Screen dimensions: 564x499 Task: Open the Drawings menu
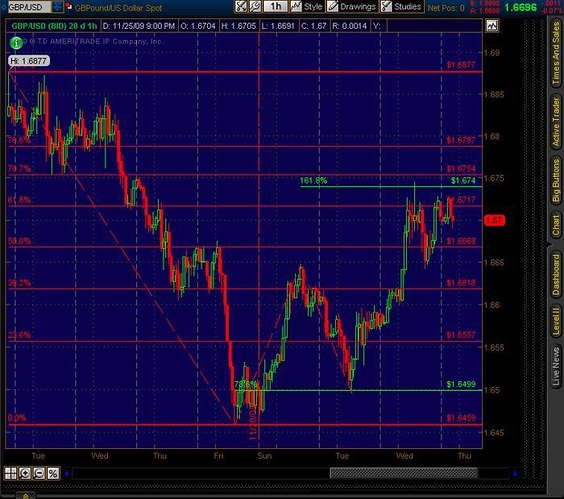click(351, 6)
